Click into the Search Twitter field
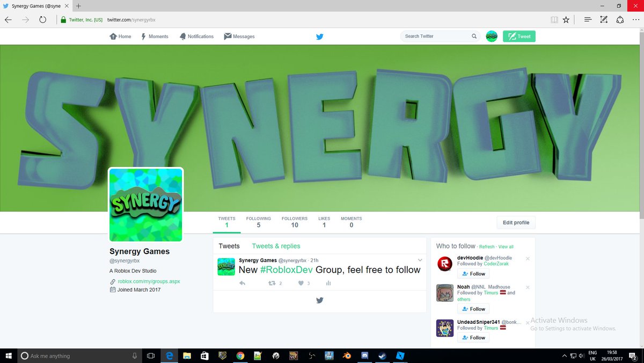 coord(440,36)
